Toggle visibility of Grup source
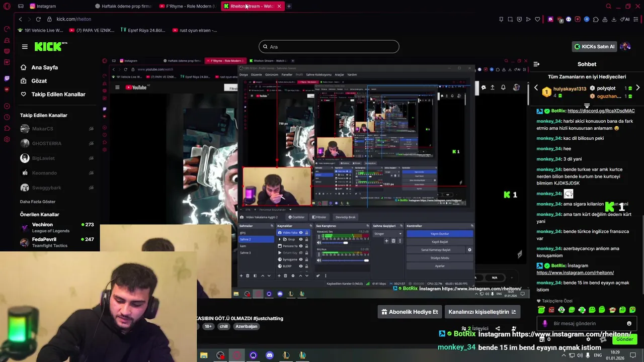This screenshot has width=644, height=362. (301, 239)
